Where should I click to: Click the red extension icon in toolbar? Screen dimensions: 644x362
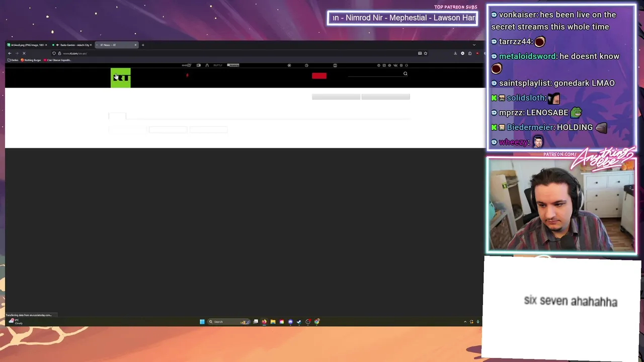pos(477,53)
